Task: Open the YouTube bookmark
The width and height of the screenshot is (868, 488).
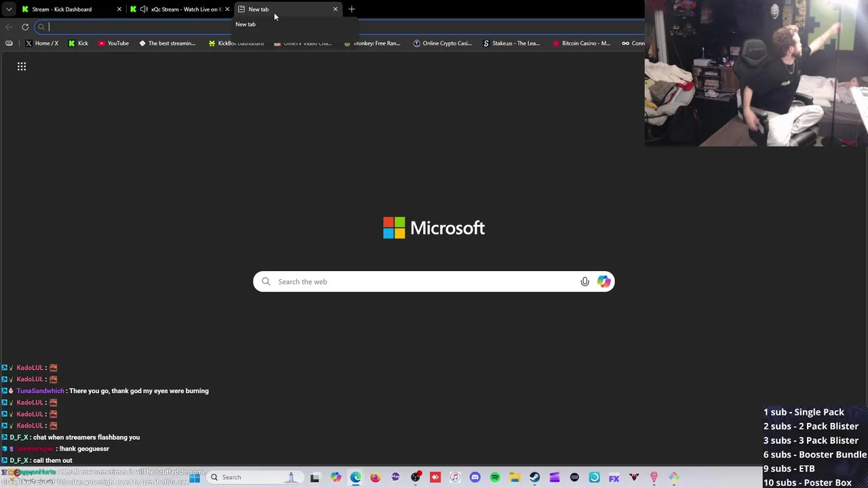Action: [x=113, y=43]
